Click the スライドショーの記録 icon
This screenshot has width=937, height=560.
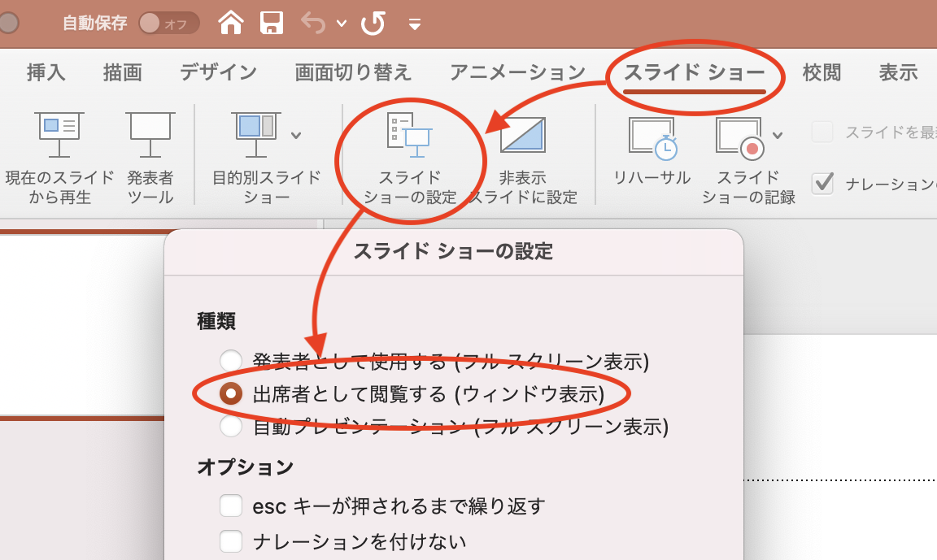pos(741,138)
